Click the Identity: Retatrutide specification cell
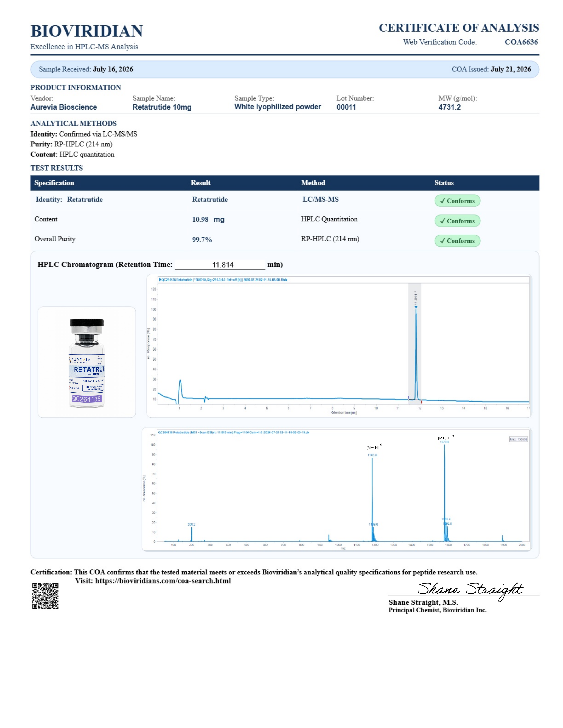The width and height of the screenshot is (563, 728). 69,199
